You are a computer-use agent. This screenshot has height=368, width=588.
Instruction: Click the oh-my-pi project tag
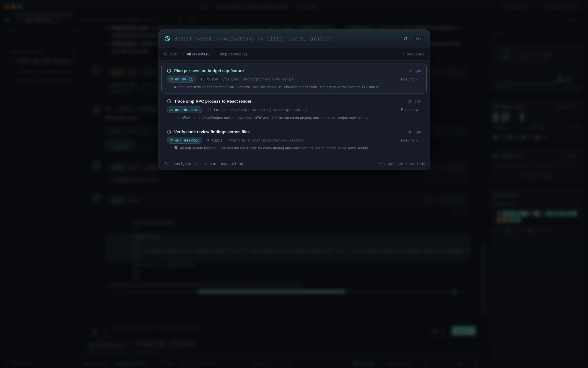(181, 79)
